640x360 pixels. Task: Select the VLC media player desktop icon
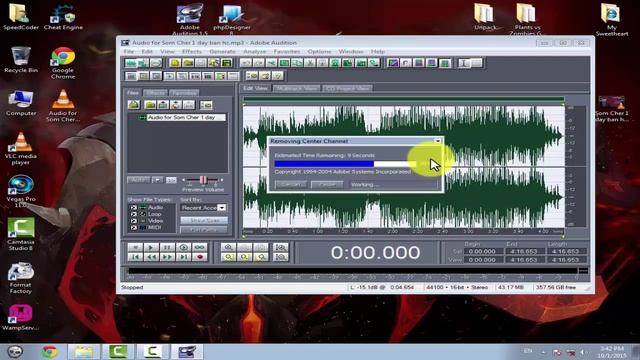21,149
